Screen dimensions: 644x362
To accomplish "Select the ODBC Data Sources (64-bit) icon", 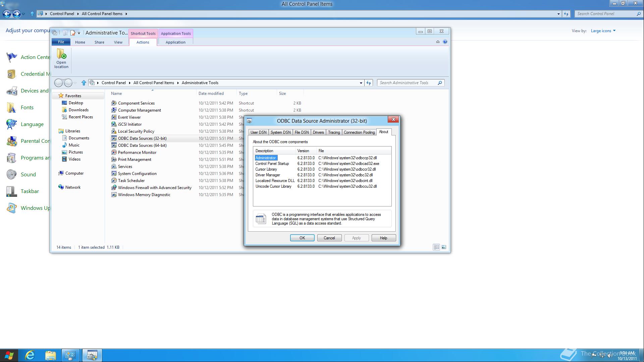I will [114, 145].
